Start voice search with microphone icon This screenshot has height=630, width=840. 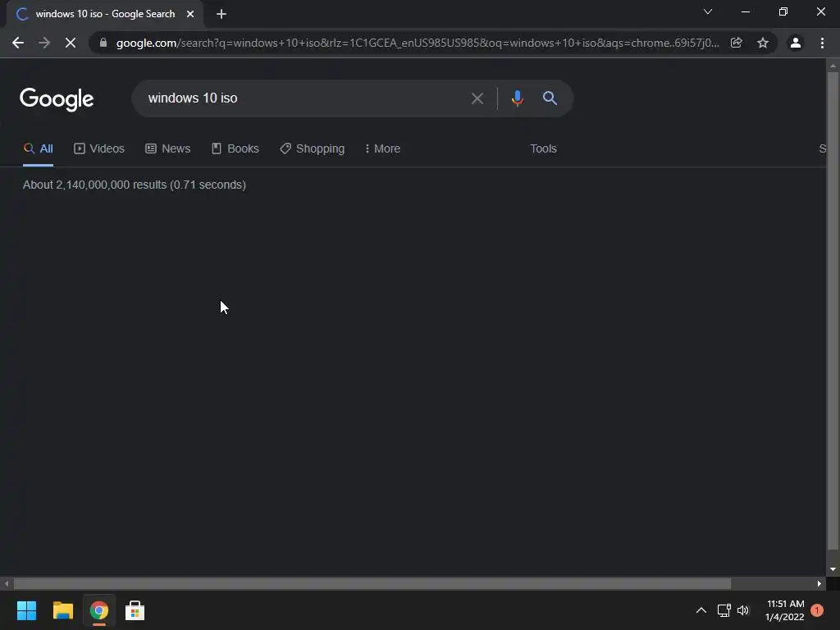(517, 98)
